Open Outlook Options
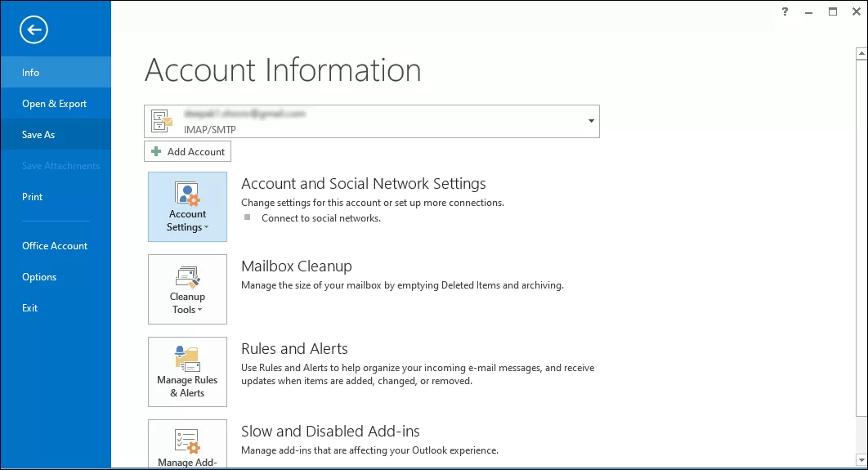 point(56,277)
